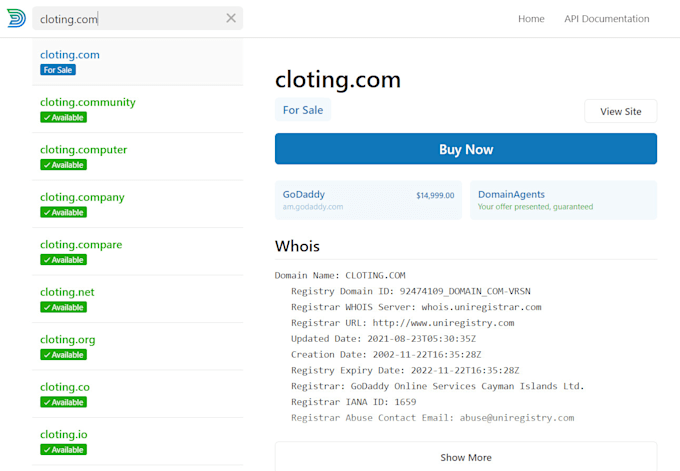The height and width of the screenshot is (471, 680).
Task: Click Available badge under cloting.community
Action: pos(63,118)
